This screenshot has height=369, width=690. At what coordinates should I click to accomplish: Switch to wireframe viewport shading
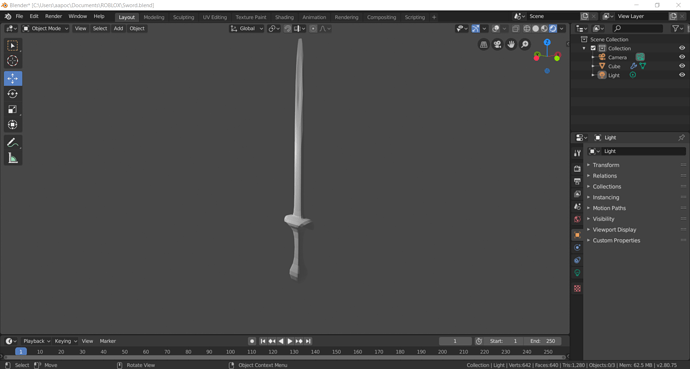click(x=527, y=29)
